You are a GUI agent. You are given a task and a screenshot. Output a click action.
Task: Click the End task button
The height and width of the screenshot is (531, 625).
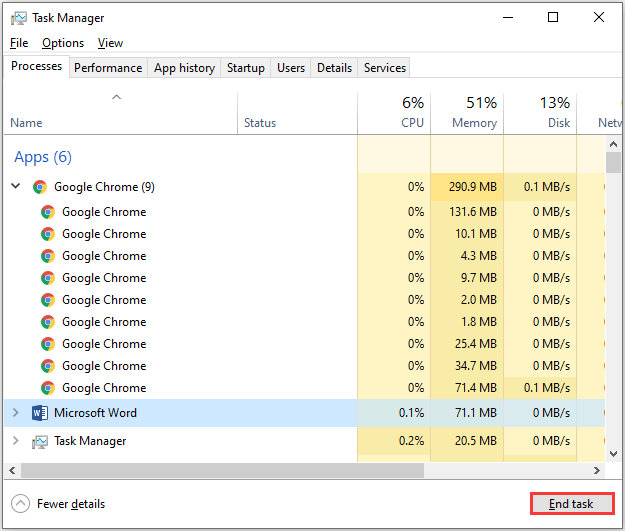(x=572, y=503)
